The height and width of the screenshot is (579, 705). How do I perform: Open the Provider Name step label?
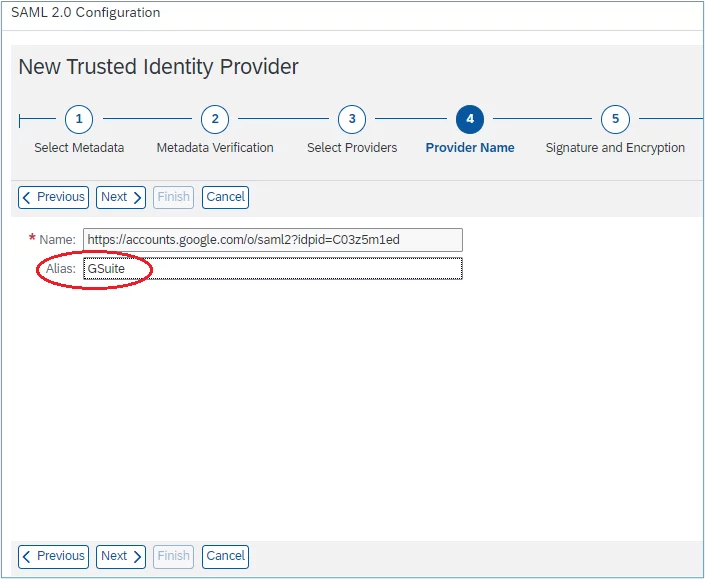pos(470,147)
